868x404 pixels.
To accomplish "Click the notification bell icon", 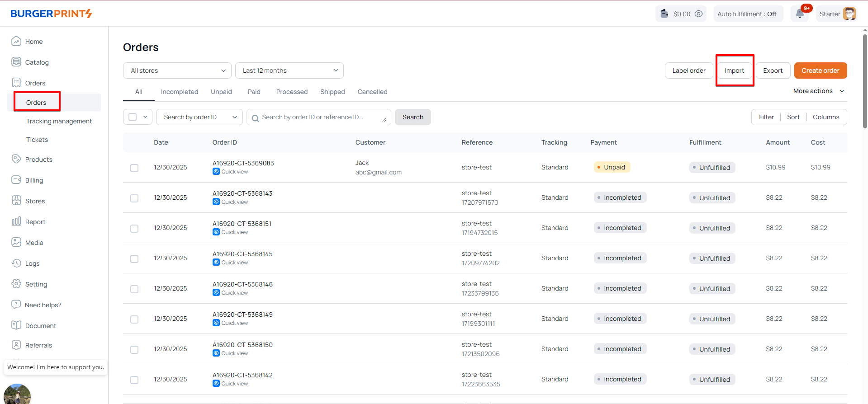I will pos(800,14).
